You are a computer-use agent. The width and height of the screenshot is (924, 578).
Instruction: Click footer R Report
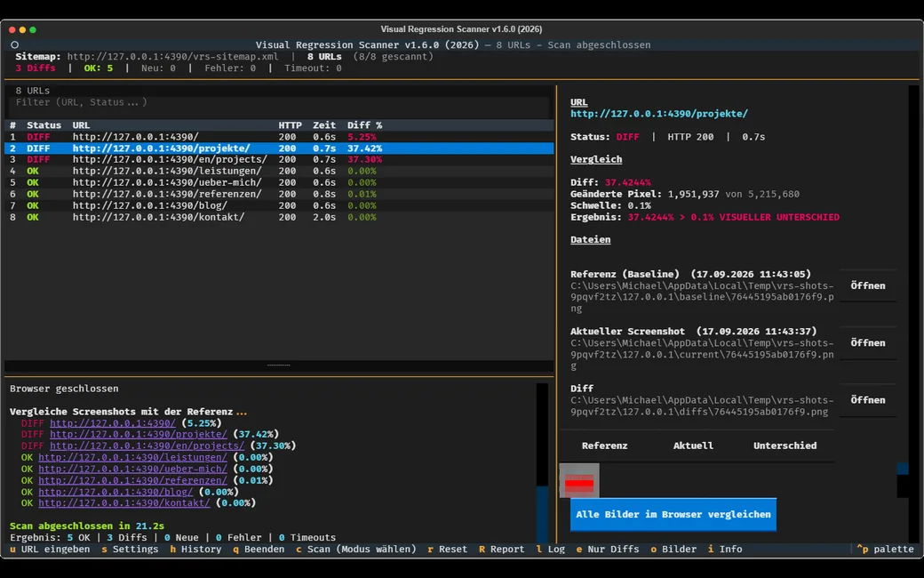click(x=501, y=550)
